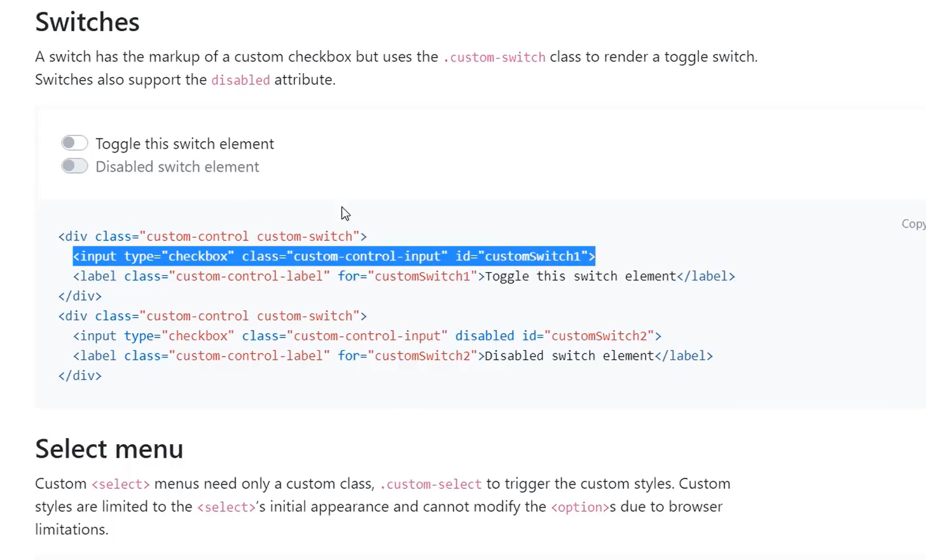Click the last closing </div> code line
Viewport: 926px width, 560px height.
point(80,375)
